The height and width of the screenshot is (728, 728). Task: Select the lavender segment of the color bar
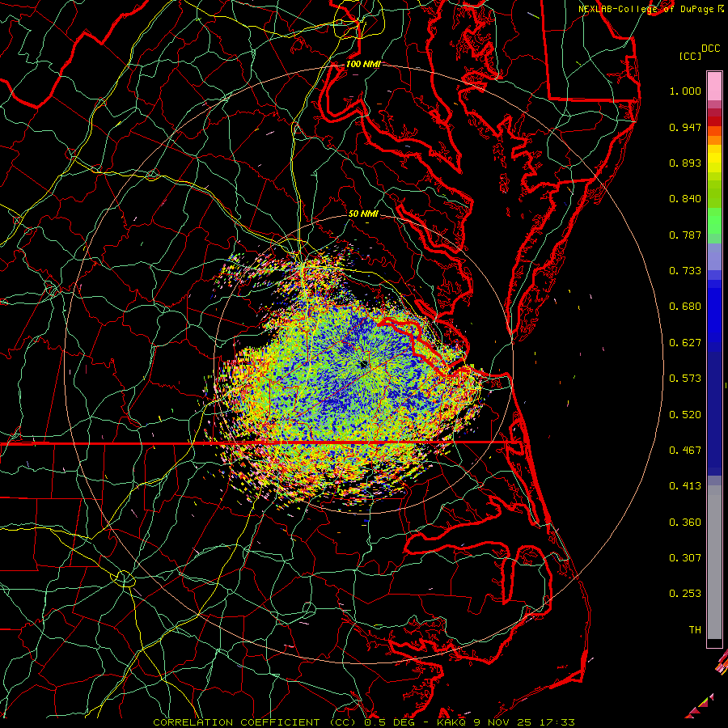click(x=714, y=256)
